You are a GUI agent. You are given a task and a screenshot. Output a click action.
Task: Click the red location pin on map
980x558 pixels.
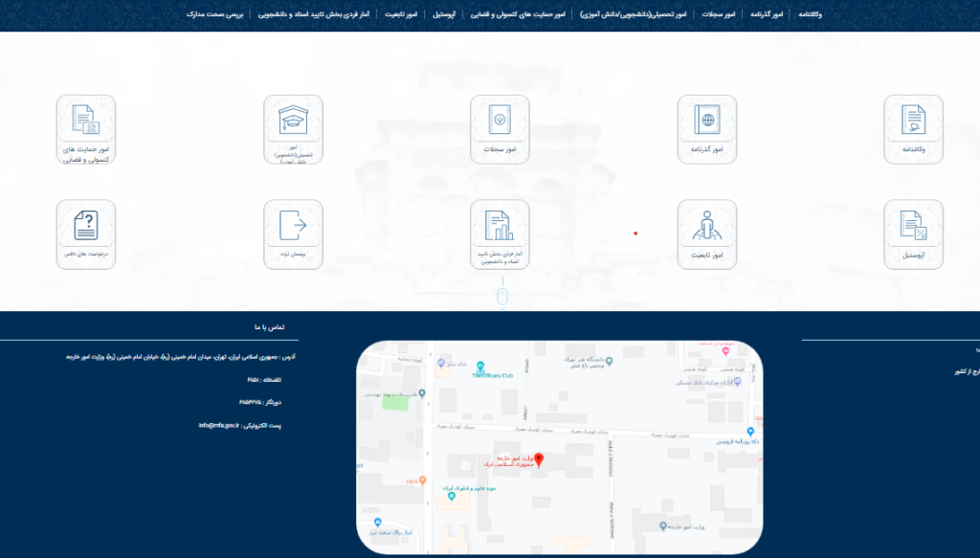click(x=538, y=460)
